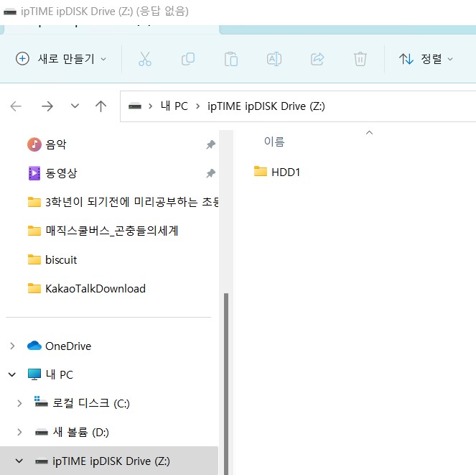Click the chevron before 내 PC breadcrumb
Image resolution: width=476 pixels, height=475 pixels.
click(150, 106)
